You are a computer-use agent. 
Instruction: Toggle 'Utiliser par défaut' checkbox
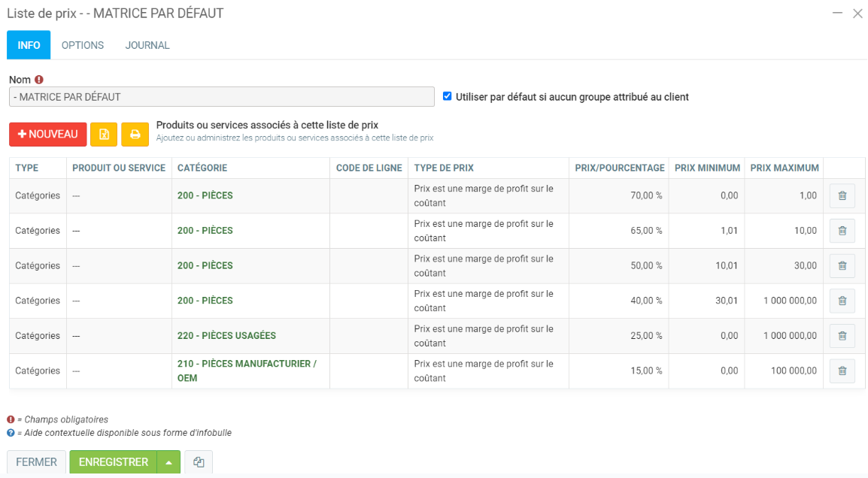pyautogui.click(x=448, y=96)
